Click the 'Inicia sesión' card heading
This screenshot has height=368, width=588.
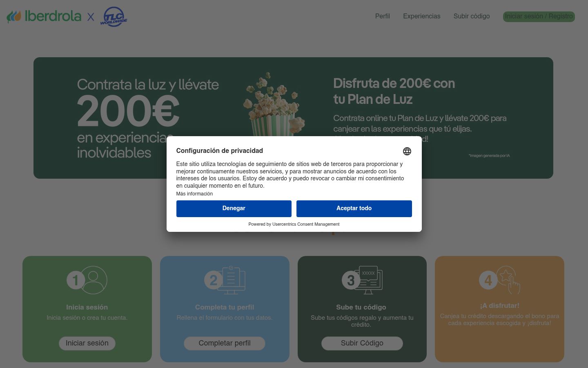[x=87, y=307]
